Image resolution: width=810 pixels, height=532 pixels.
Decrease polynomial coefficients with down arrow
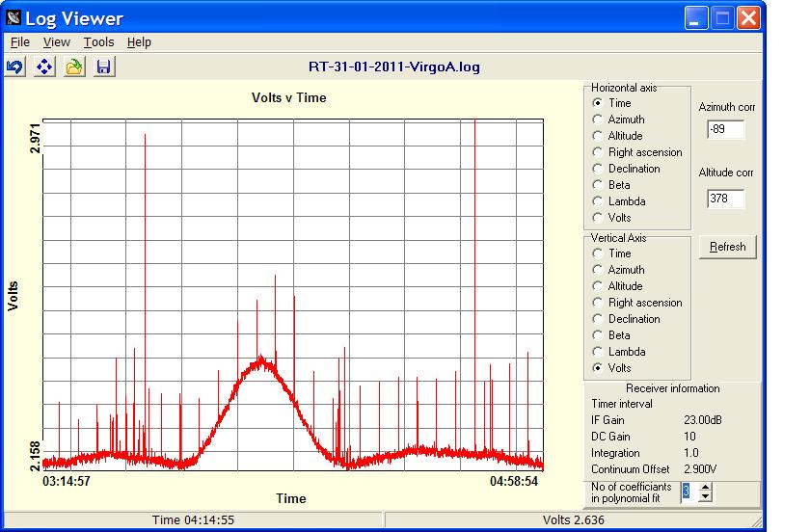click(705, 497)
